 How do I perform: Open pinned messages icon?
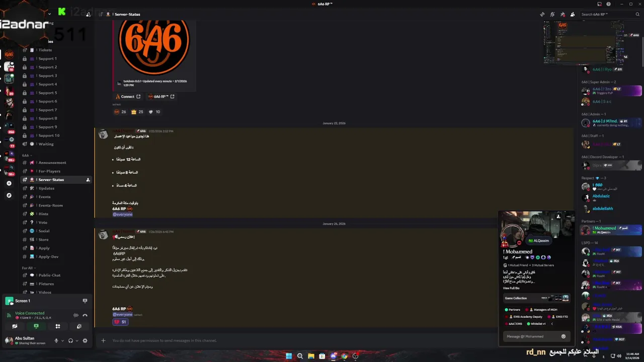coord(562,14)
